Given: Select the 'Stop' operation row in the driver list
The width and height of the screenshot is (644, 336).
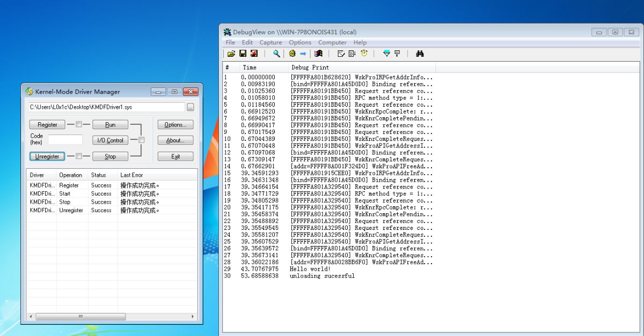Looking at the screenshot, I should click(112, 202).
